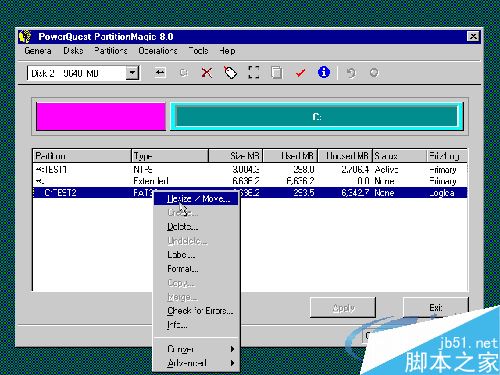Click the blue Info toolbar icon
500x375 pixels.
pyautogui.click(x=324, y=72)
